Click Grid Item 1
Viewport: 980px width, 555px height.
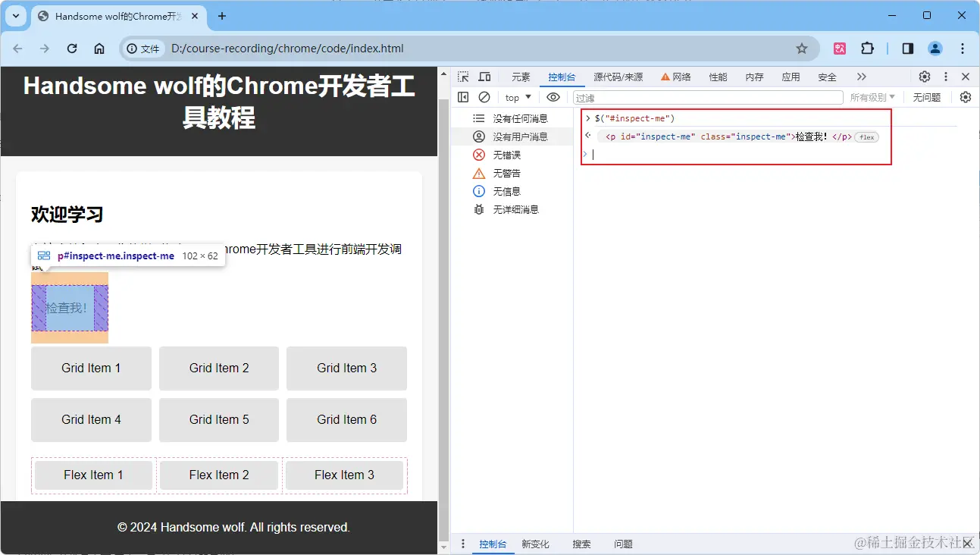(91, 368)
